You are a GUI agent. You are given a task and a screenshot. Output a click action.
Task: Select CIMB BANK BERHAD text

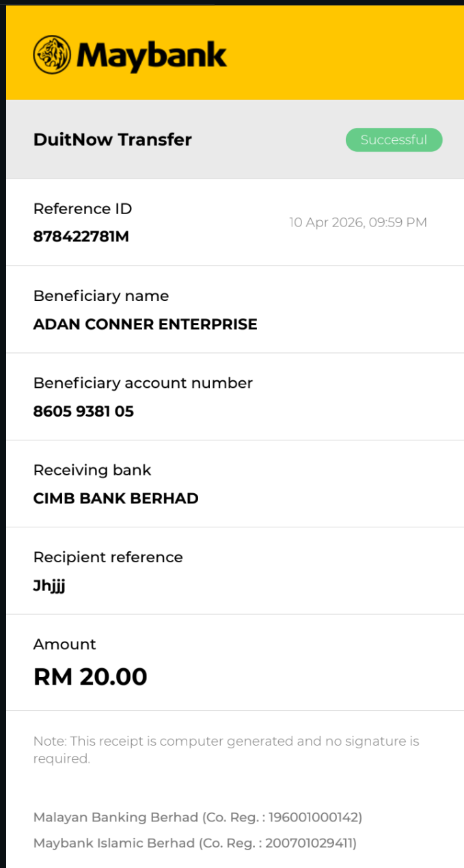point(115,499)
